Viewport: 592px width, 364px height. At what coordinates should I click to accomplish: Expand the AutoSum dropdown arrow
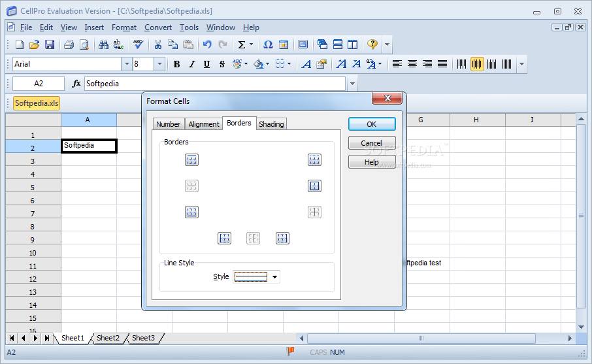tap(251, 44)
